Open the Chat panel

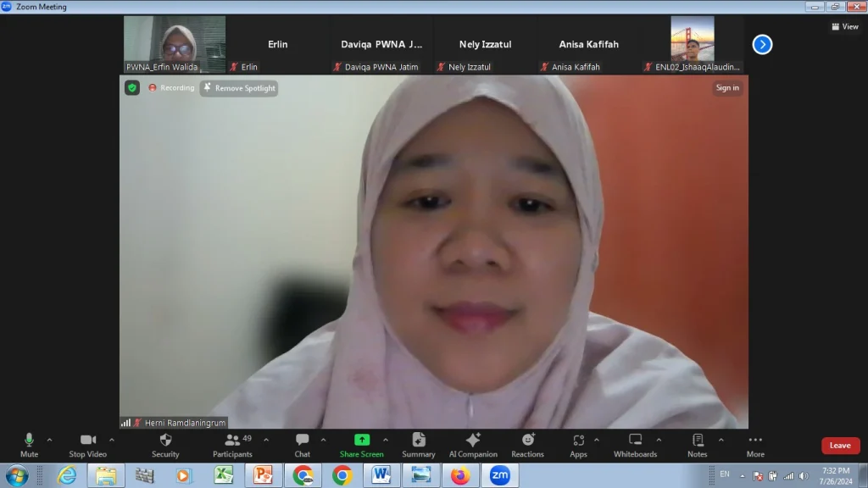302,445
